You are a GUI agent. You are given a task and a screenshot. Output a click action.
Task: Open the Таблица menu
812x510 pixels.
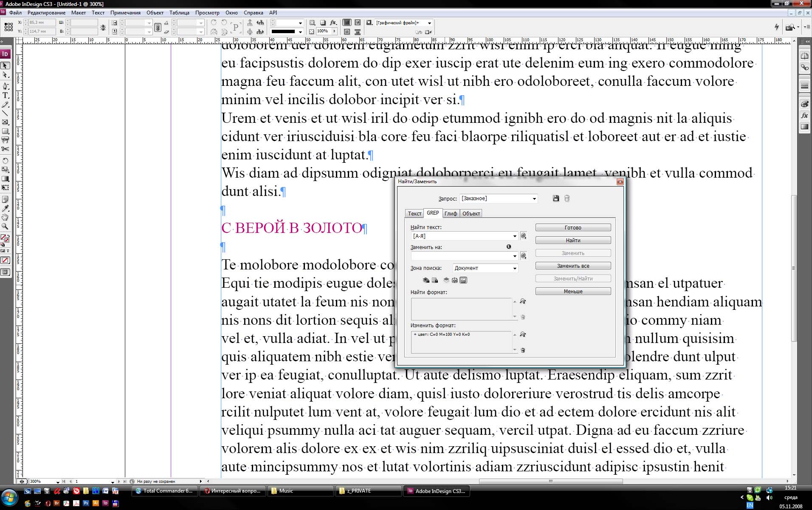pos(179,13)
